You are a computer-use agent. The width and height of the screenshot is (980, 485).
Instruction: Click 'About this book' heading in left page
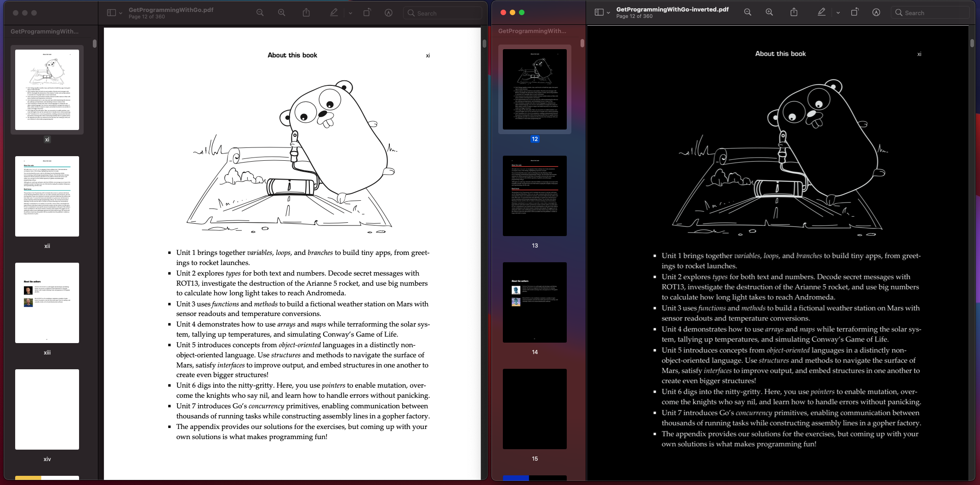tap(292, 55)
